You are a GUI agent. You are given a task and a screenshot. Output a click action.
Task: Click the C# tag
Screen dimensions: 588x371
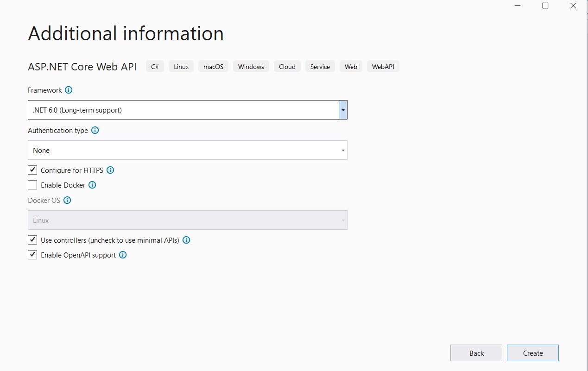coord(155,67)
